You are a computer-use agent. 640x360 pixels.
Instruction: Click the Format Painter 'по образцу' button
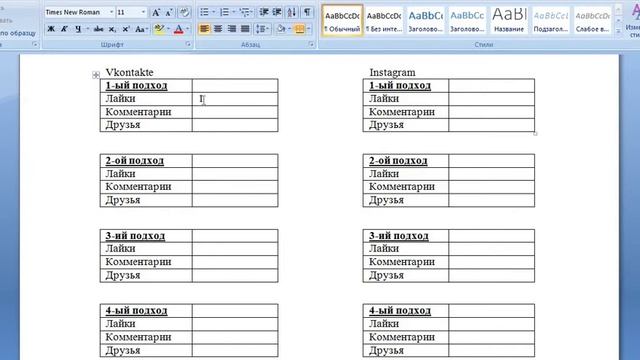pos(18,33)
